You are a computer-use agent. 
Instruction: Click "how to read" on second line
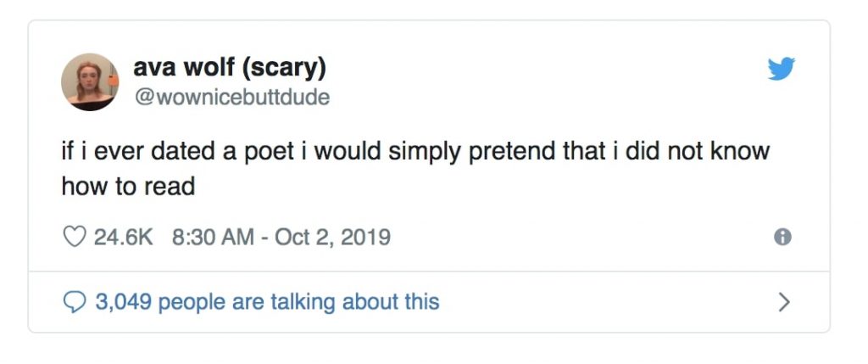pyautogui.click(x=128, y=186)
